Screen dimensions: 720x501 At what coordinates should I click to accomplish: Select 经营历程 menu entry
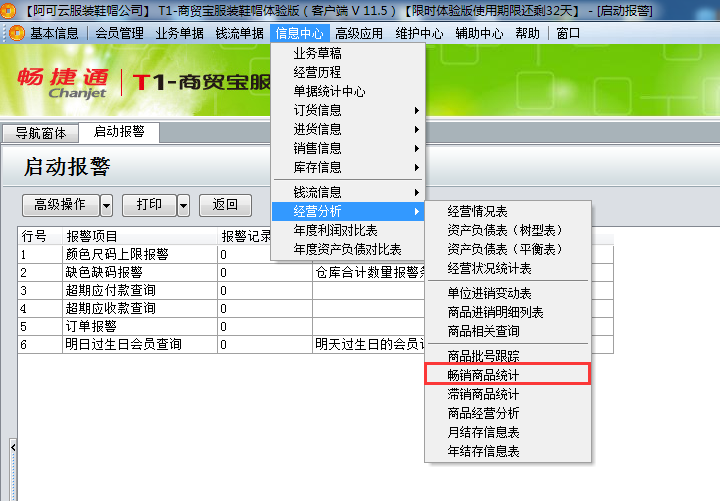pos(348,72)
